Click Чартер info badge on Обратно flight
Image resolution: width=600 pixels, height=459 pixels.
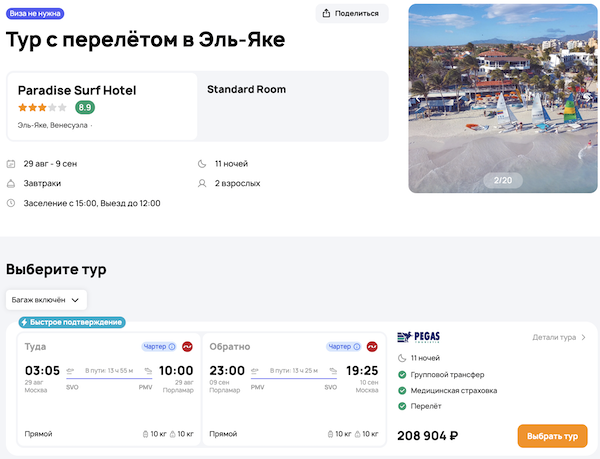coord(344,347)
